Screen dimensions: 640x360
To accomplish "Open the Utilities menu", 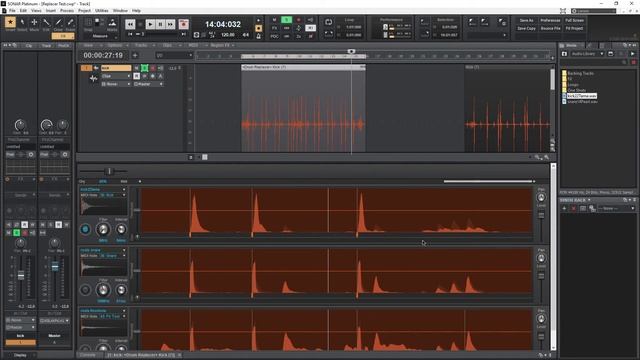I will (102, 11).
